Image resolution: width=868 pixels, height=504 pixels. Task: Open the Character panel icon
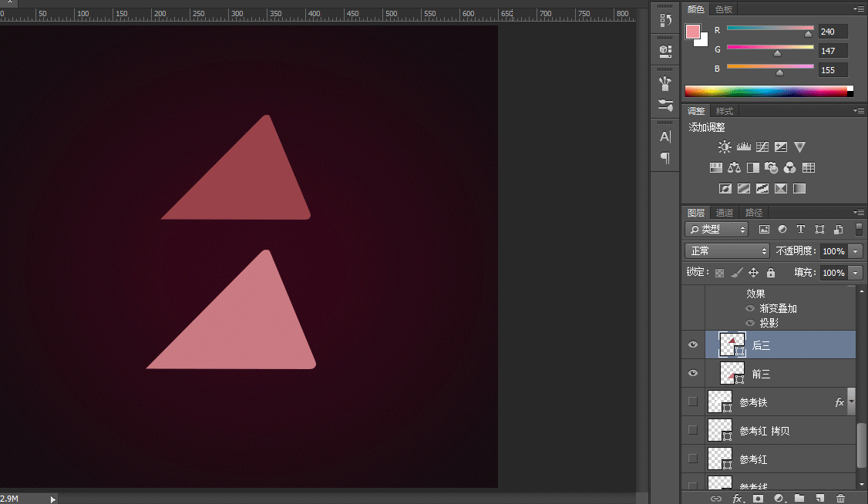665,136
